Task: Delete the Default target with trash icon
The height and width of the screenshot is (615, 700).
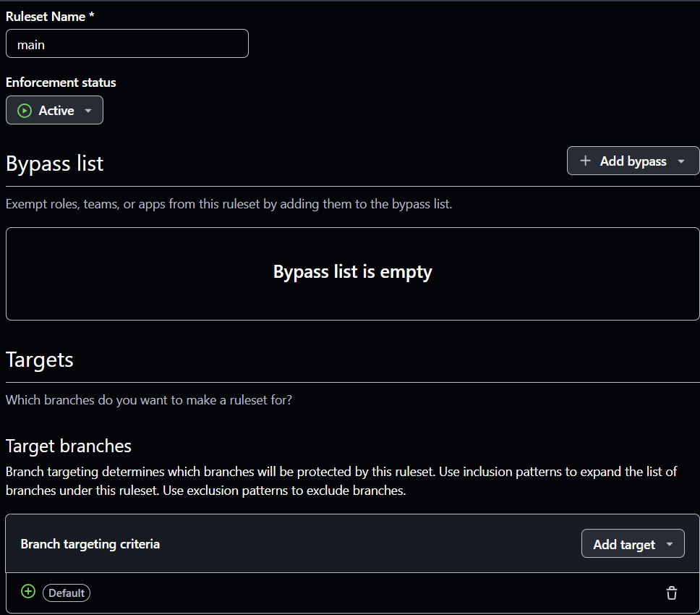Action: [672, 593]
